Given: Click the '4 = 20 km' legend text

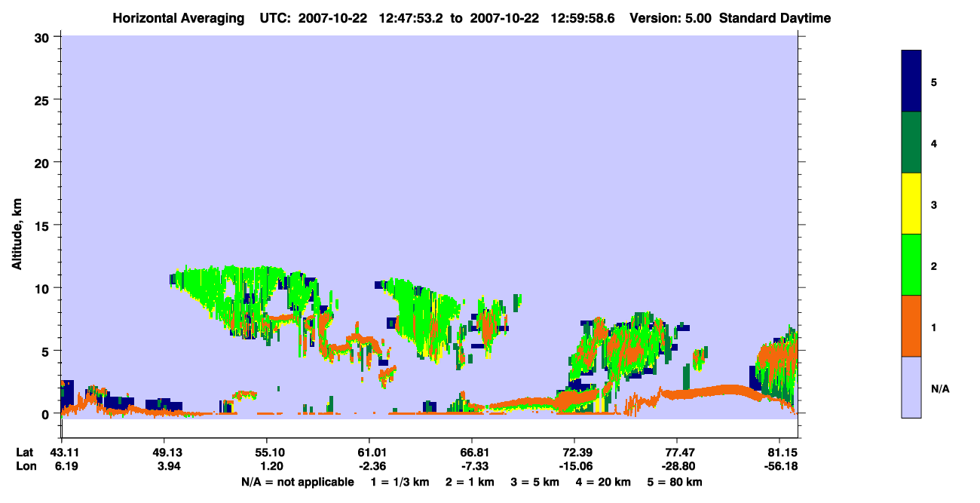Looking at the screenshot, I should pos(604,482).
